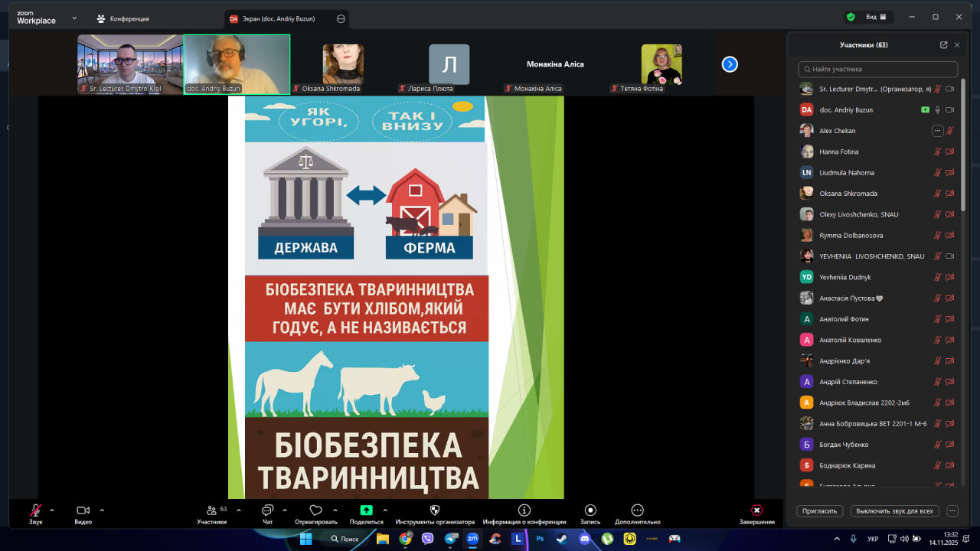Open the Чат panel icon
The height and width of the screenshot is (551, 980).
(x=267, y=511)
